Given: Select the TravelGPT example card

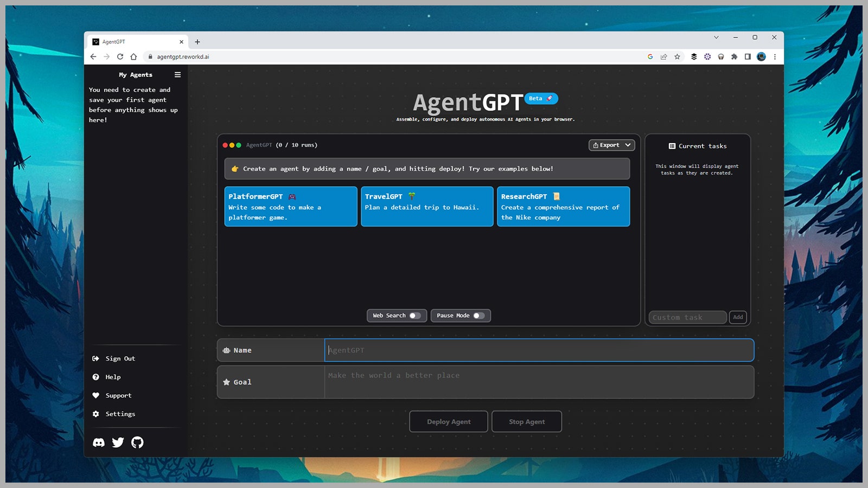Looking at the screenshot, I should click(x=427, y=207).
